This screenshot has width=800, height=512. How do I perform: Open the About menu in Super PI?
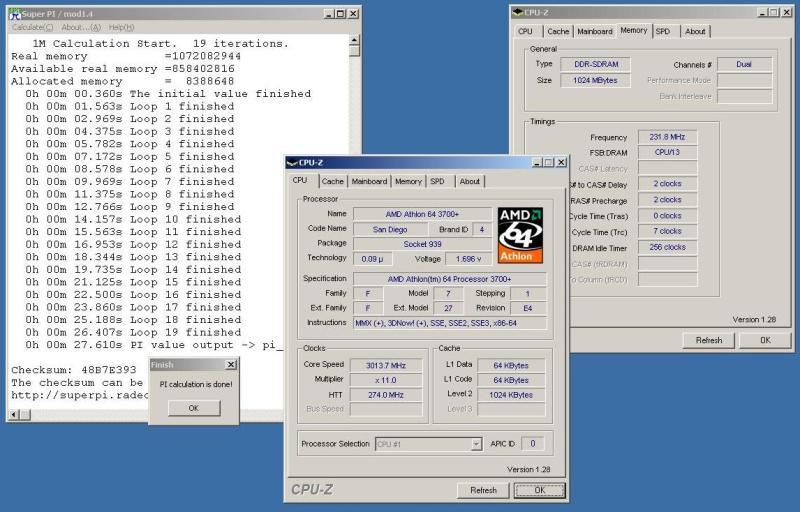(x=81, y=28)
